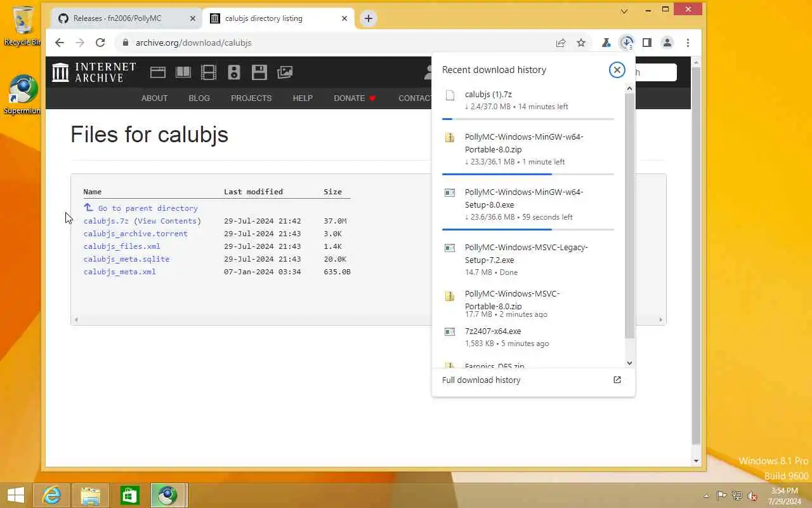The image size is (812, 508).
Task: Open the profile avatar icon
Action: tap(667, 43)
